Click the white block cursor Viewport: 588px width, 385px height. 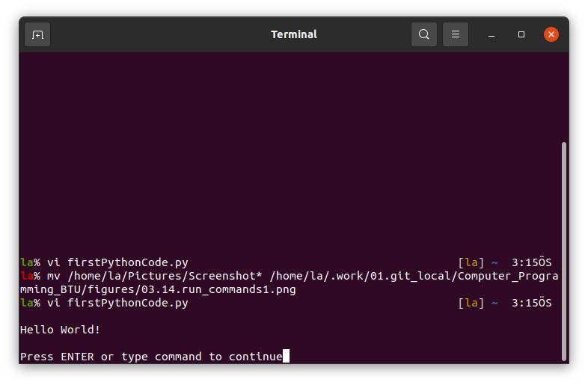[286, 357]
